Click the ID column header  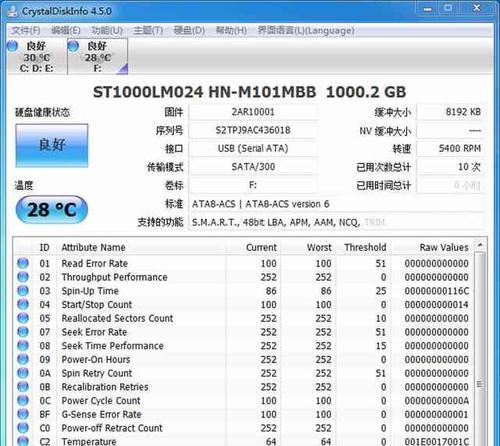pyautogui.click(x=44, y=247)
